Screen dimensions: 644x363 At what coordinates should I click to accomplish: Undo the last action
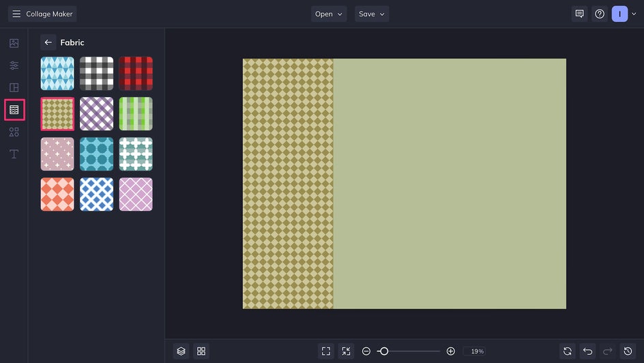coord(588,351)
